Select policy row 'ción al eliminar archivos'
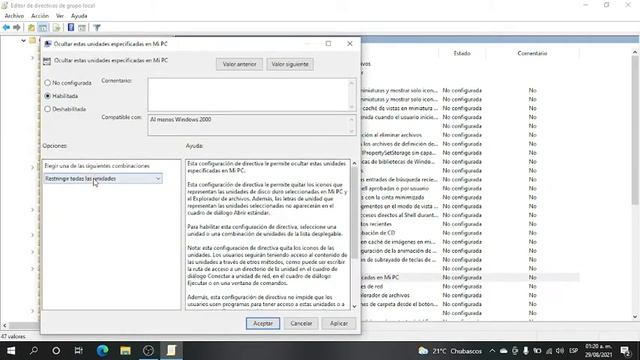Viewport: 640px width, 360px height. (469, 135)
